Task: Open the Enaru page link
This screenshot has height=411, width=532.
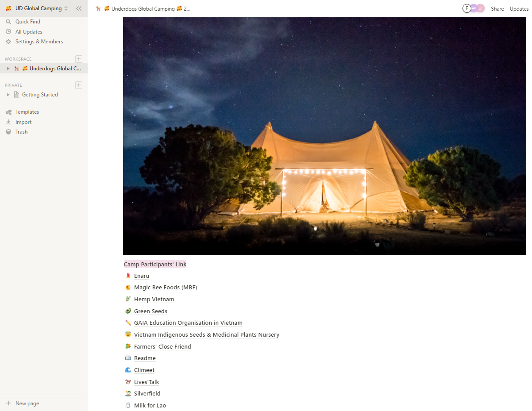Action: coord(142,276)
